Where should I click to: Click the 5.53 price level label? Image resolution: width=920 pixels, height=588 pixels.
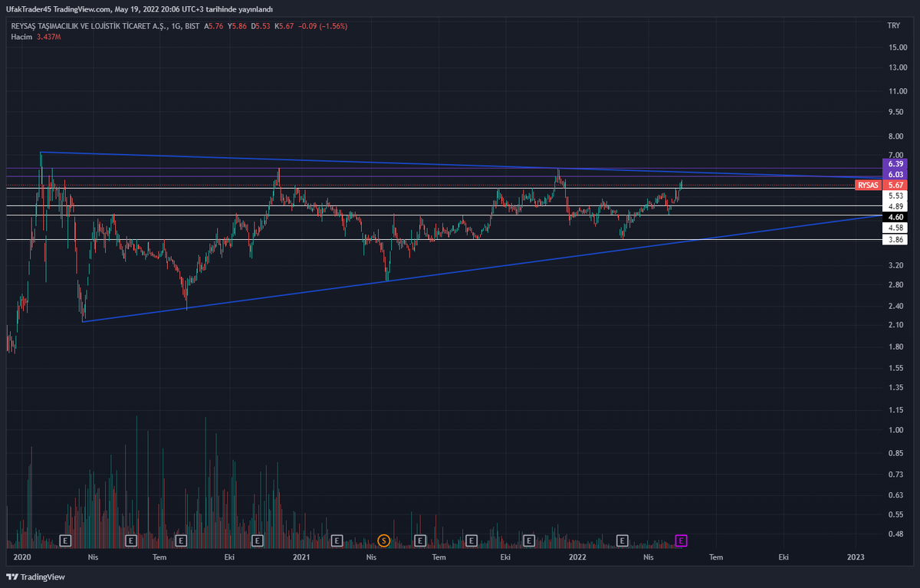pyautogui.click(x=895, y=196)
